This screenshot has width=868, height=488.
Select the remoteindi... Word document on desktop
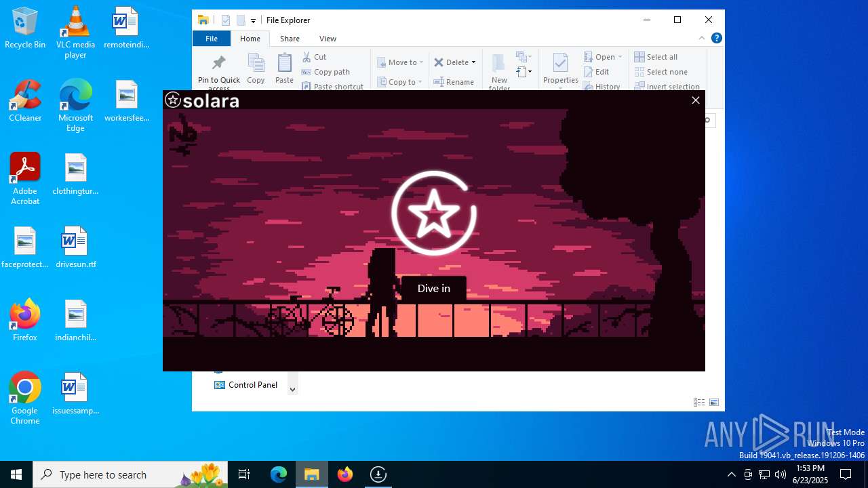(x=126, y=28)
